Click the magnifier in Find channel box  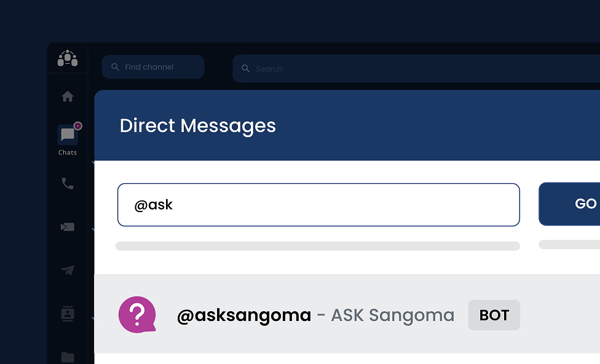115,67
